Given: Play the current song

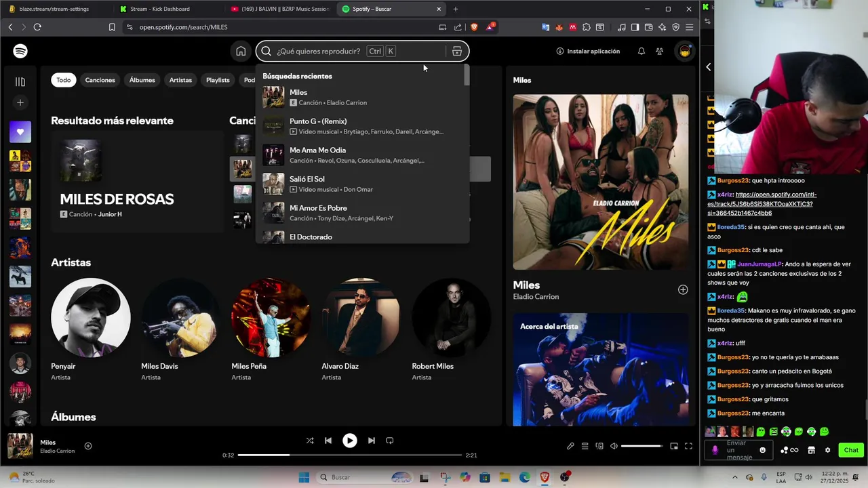Looking at the screenshot, I should [350, 441].
